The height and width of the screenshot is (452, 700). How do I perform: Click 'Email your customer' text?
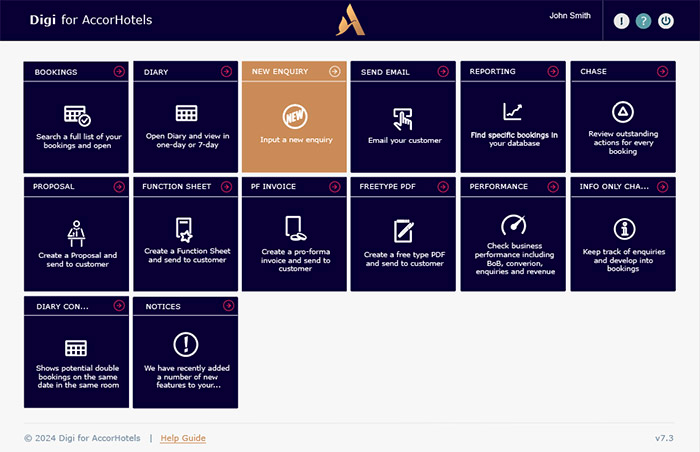tap(404, 140)
